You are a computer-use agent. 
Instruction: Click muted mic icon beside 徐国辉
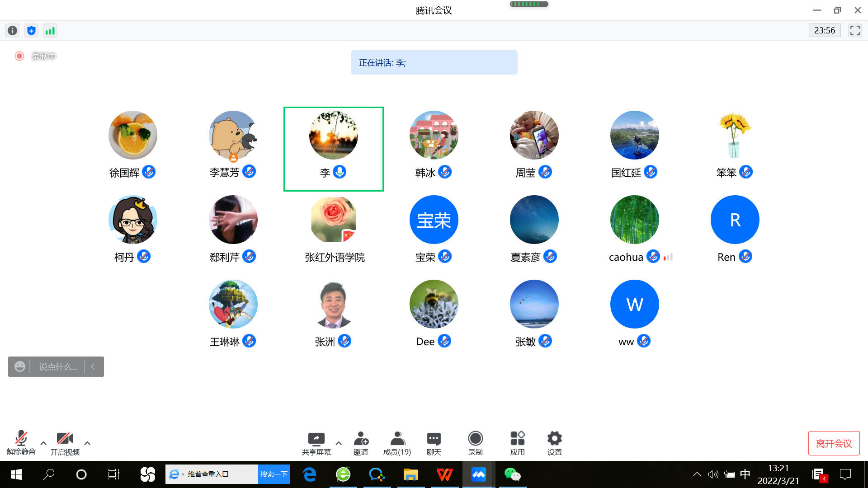pos(149,172)
